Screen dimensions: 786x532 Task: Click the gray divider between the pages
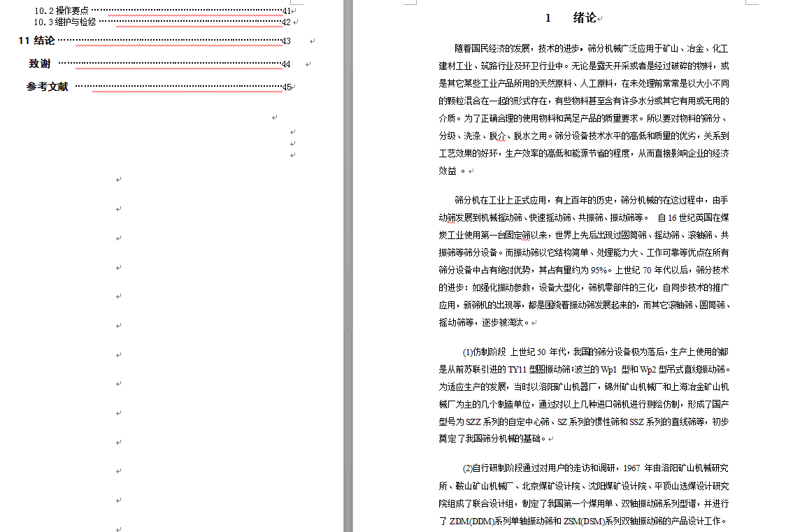348,266
